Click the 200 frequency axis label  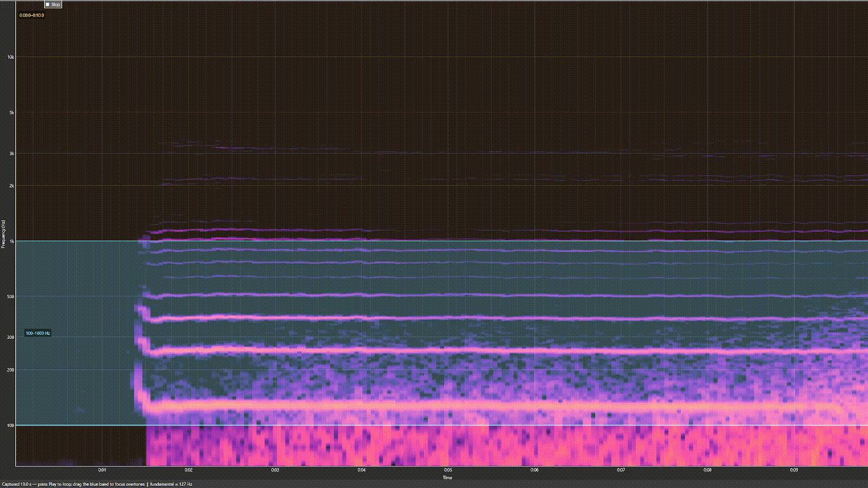(x=11, y=370)
